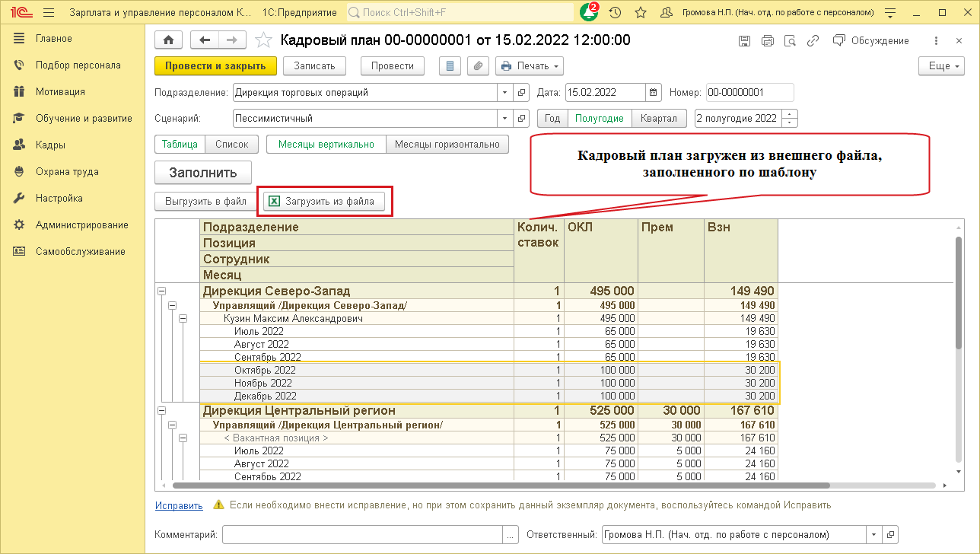The width and height of the screenshot is (980, 554).
Task: Switch period to Квартал
Action: [x=658, y=119]
